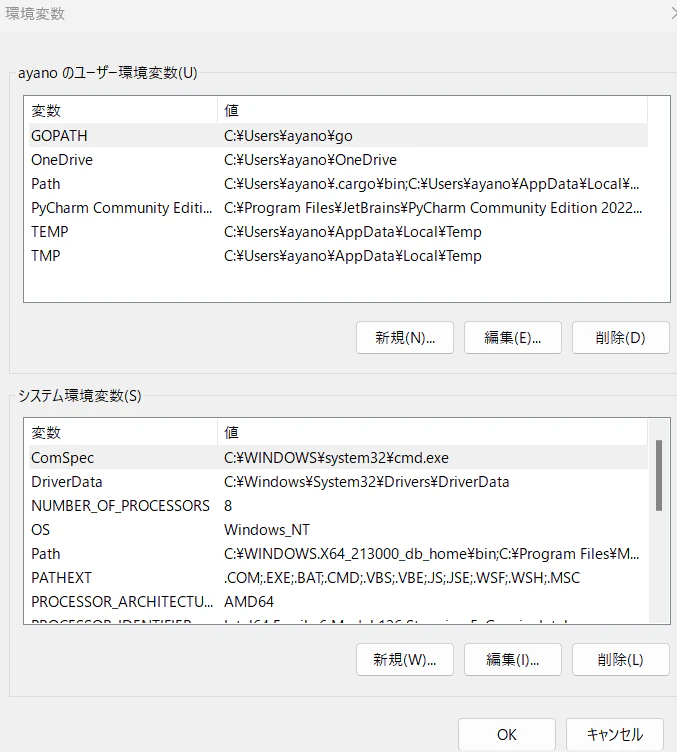677x752 pixels.
Task: Click value C:¥WINDOWS¥system32¥cmd.exe
Action: (x=336, y=458)
